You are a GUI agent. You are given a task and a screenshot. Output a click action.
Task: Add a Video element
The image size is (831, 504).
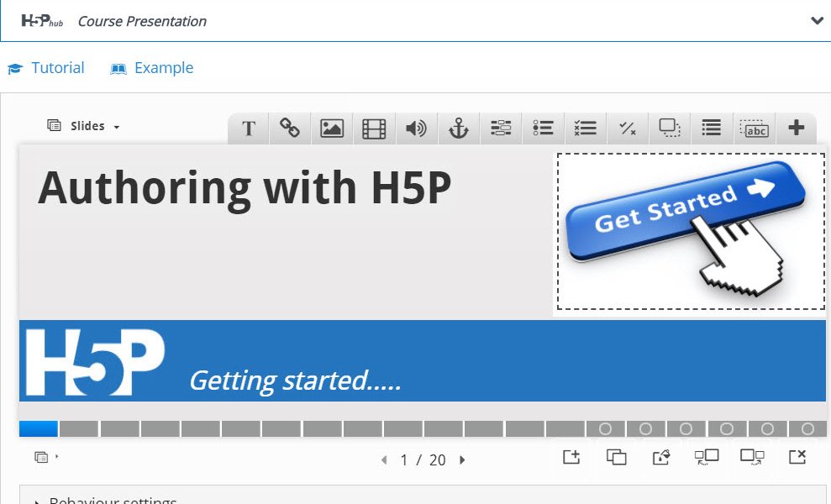[374, 129]
